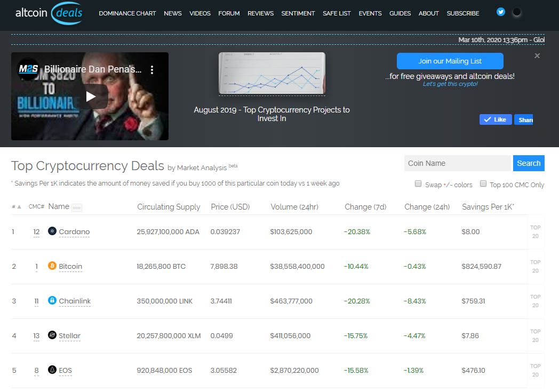Click the chart article thumbnail
Screen dimensions: 559x392
[271, 74]
